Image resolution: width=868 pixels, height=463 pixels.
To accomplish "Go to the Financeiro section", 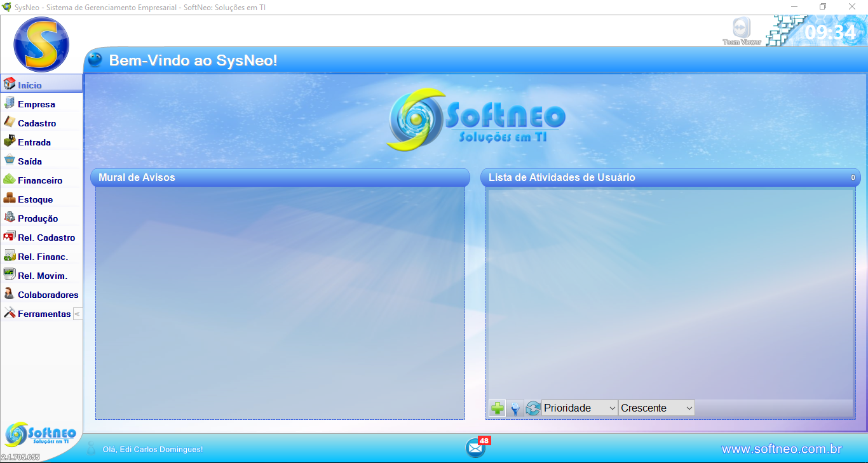I will [40, 180].
